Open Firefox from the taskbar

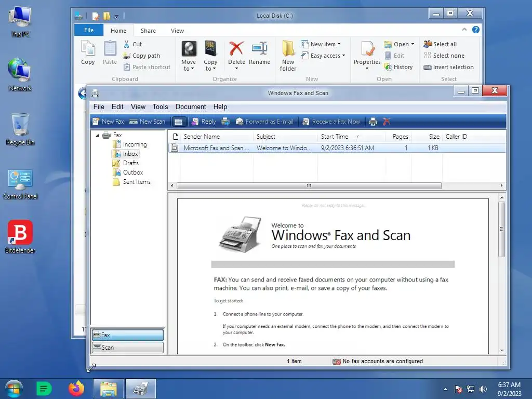(76, 389)
